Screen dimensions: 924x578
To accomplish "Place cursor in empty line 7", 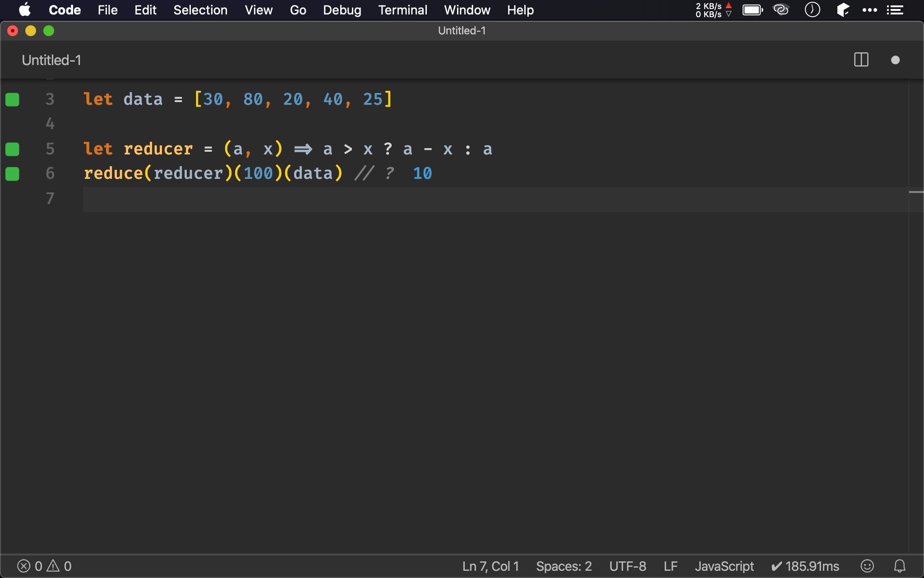I will (495, 199).
